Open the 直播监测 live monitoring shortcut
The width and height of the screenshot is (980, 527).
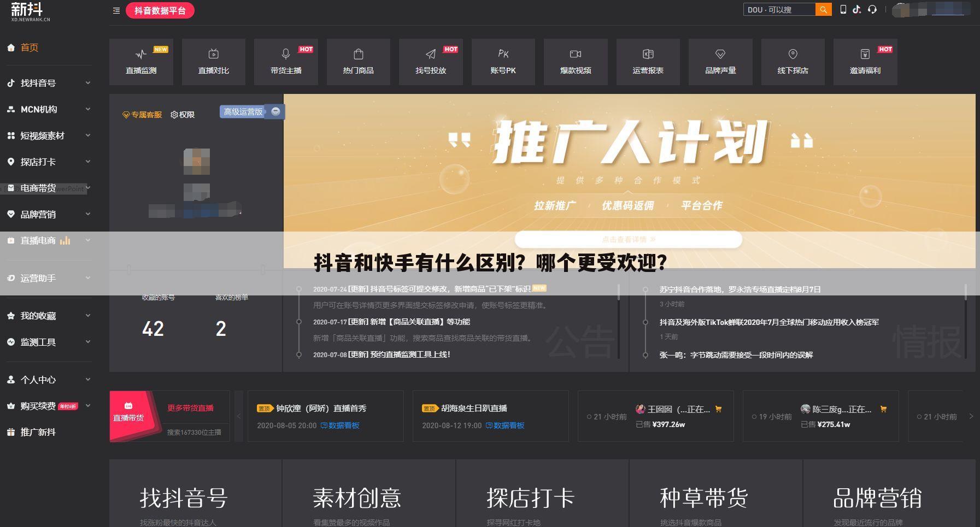[x=141, y=62]
